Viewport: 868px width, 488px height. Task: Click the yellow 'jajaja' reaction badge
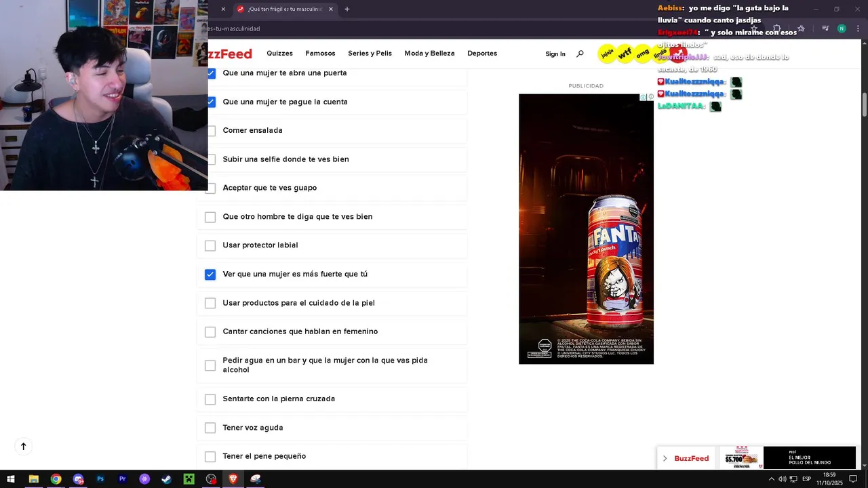pyautogui.click(x=607, y=53)
